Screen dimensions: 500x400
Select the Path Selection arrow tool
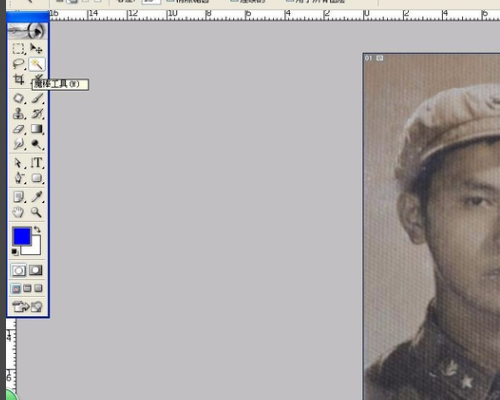tap(18, 163)
